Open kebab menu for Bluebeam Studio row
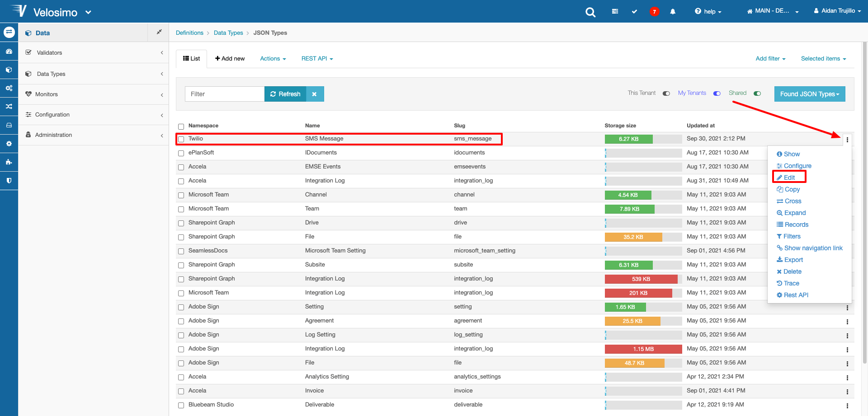The height and width of the screenshot is (416, 868). 847,406
